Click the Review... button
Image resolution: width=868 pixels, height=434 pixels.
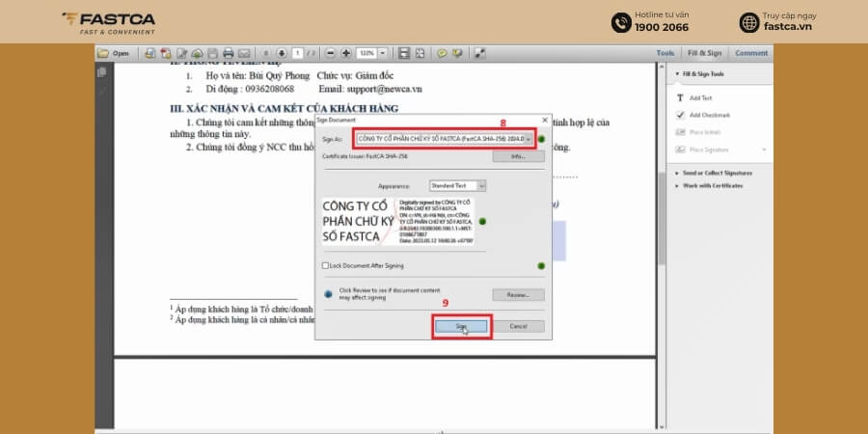[x=518, y=295]
